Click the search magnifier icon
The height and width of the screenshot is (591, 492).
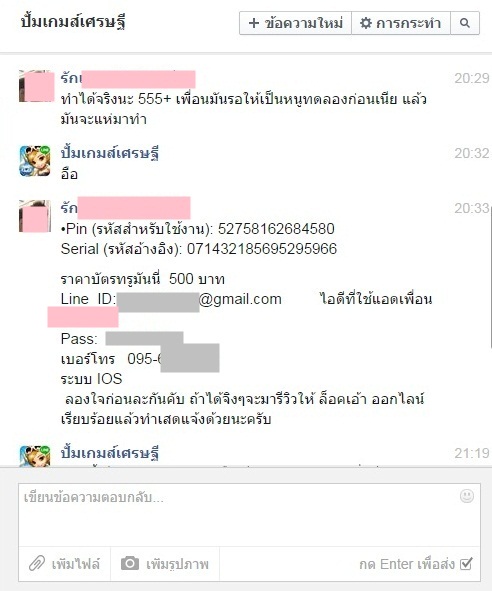click(x=465, y=23)
